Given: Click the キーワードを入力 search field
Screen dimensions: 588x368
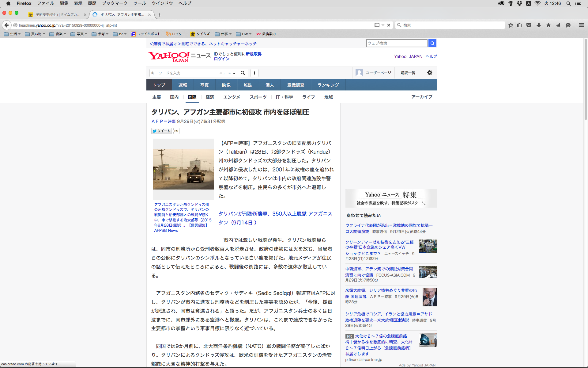Looking at the screenshot, I should point(183,73).
